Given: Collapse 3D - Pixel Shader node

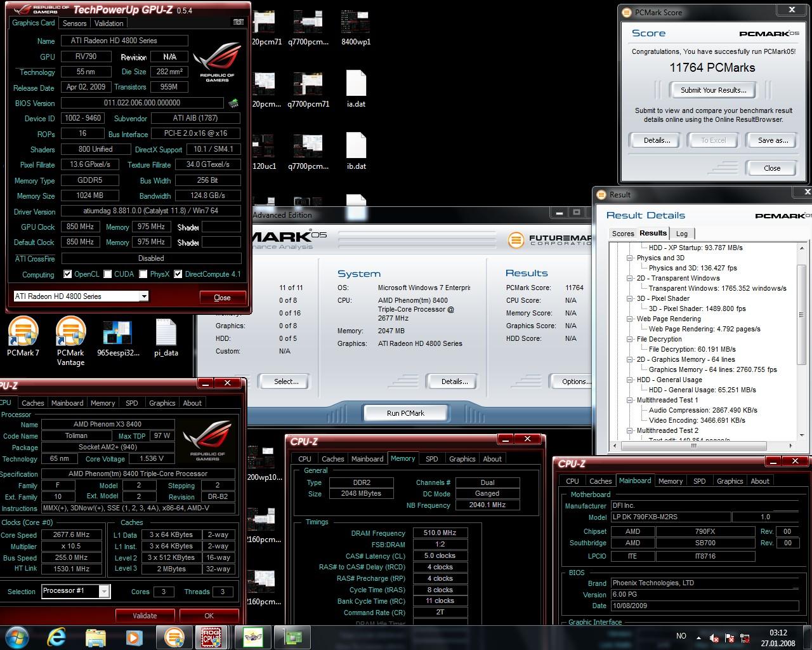Looking at the screenshot, I should [630, 298].
